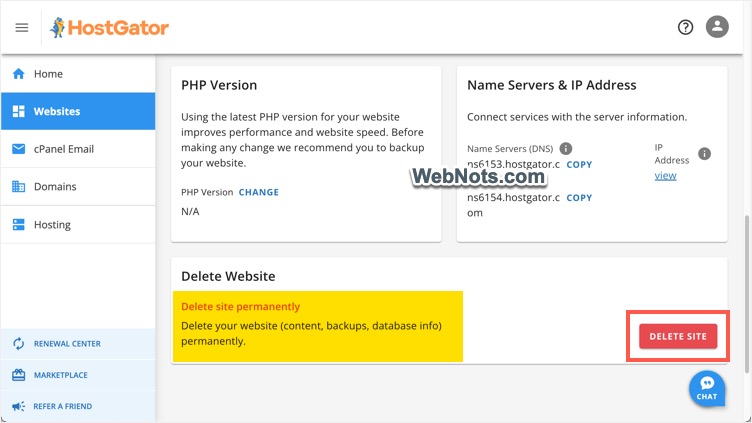
Task: Open cPanel Email section
Action: (78, 149)
